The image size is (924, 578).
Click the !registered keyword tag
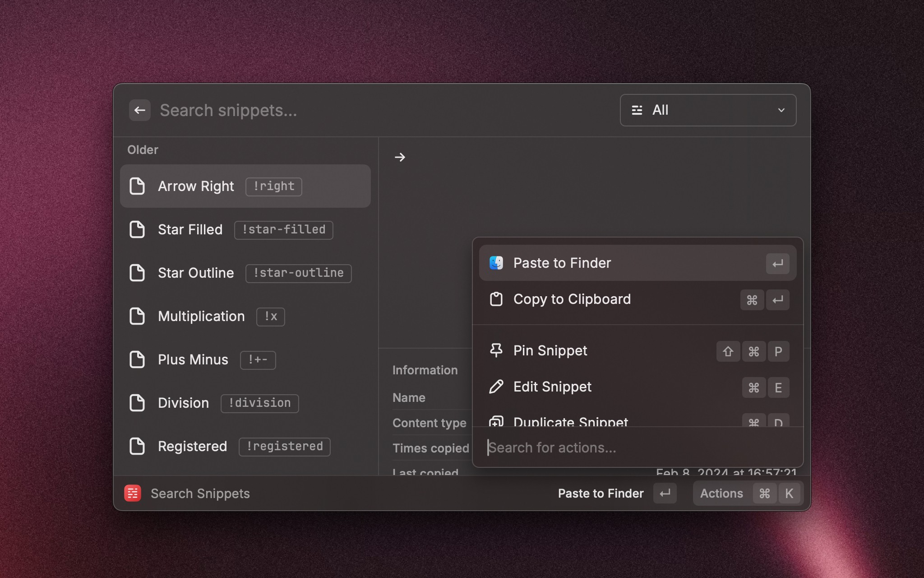coord(285,447)
